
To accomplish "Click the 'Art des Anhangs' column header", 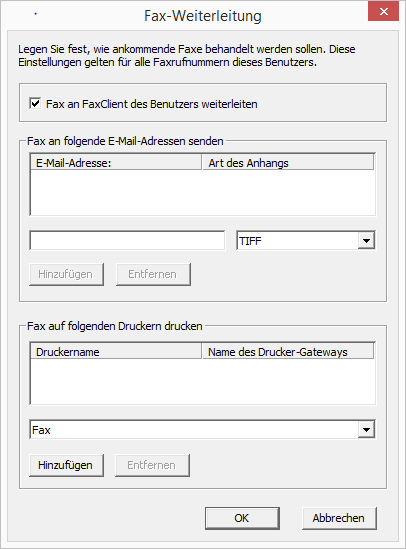I will click(x=288, y=162).
